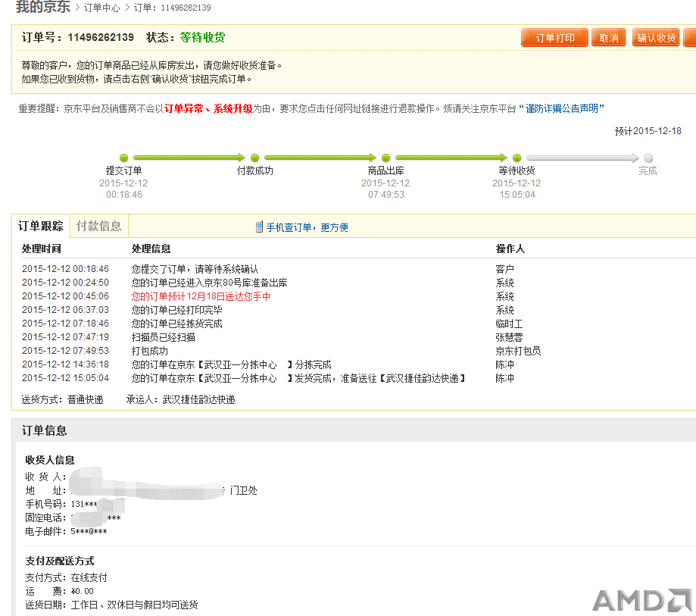Click the 预计2015-12-18 estimate text
Image resolution: width=696 pixels, height=616 pixels.
coord(648,131)
